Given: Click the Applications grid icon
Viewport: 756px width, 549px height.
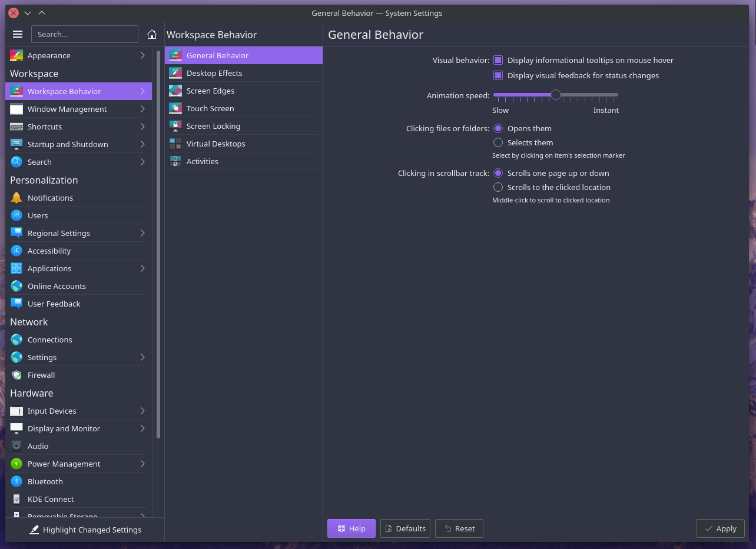Looking at the screenshot, I should tap(16, 268).
